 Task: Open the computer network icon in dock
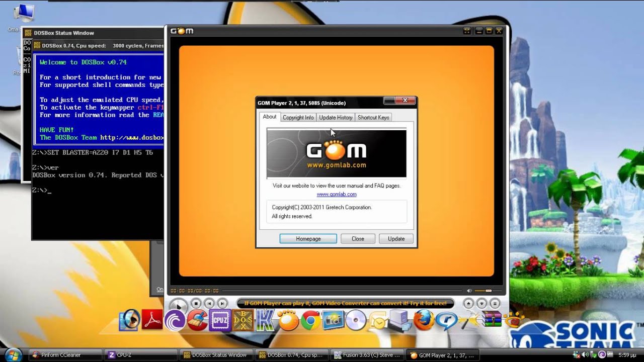(401, 320)
